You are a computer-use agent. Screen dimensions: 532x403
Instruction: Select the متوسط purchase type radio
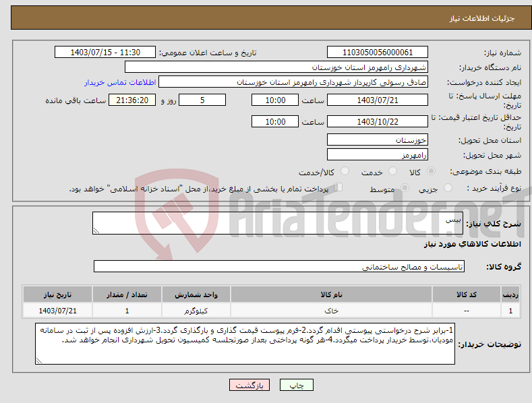point(405,187)
